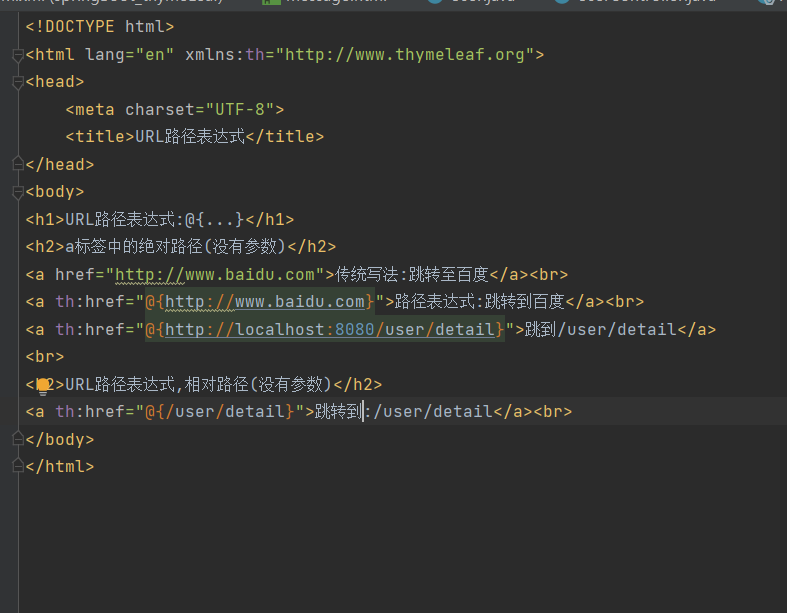This screenshot has height=613, width=787.
Task: Click the <meta charset="UTF-8"> line
Action: point(175,109)
